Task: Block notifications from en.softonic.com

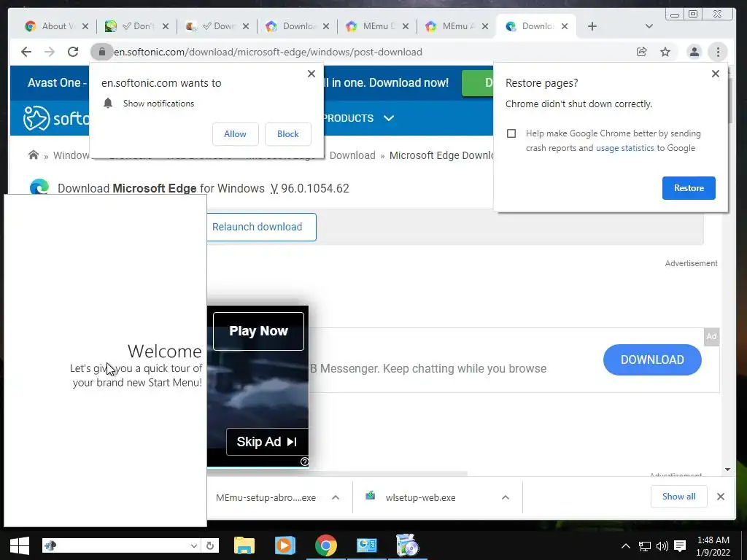Action: coord(287,134)
